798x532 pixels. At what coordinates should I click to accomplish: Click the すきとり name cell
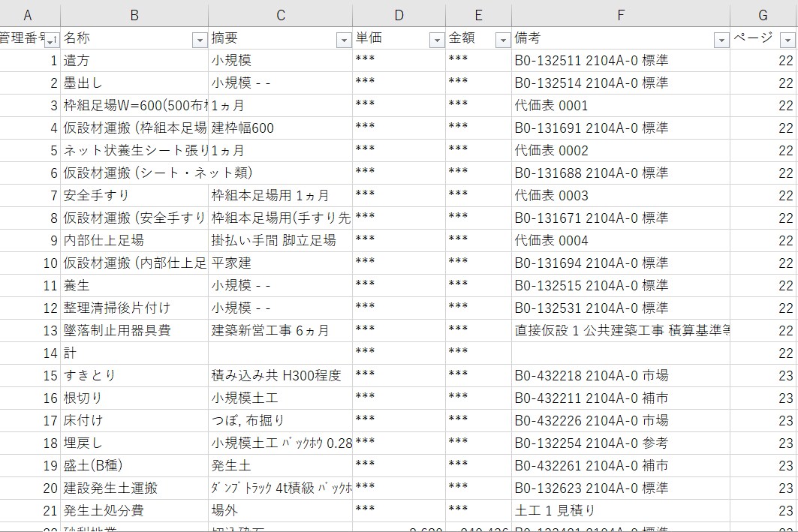pyautogui.click(x=134, y=375)
